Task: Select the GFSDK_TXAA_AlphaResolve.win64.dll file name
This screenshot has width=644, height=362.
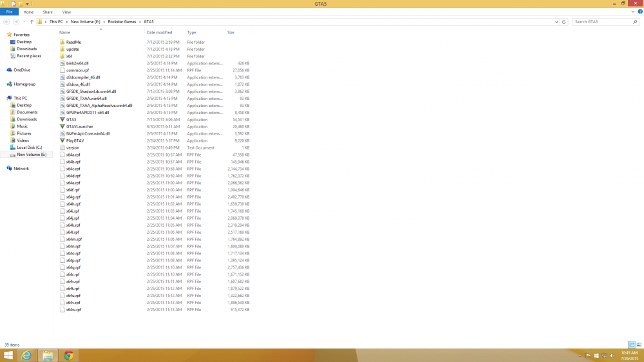Action: tap(99, 106)
